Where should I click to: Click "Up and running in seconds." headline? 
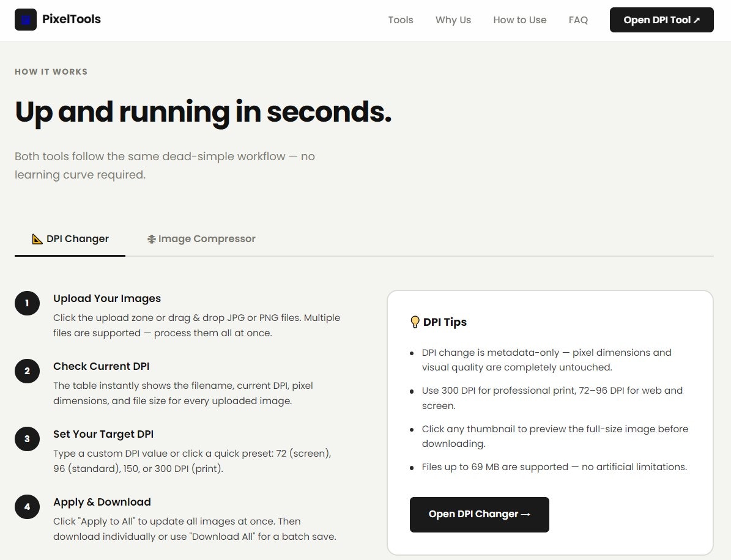[x=203, y=112]
